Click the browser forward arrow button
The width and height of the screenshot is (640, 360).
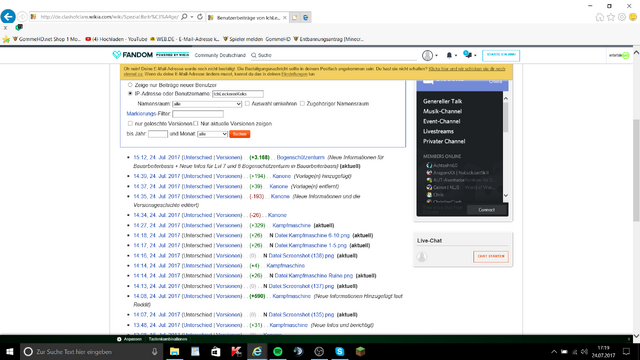(22, 17)
